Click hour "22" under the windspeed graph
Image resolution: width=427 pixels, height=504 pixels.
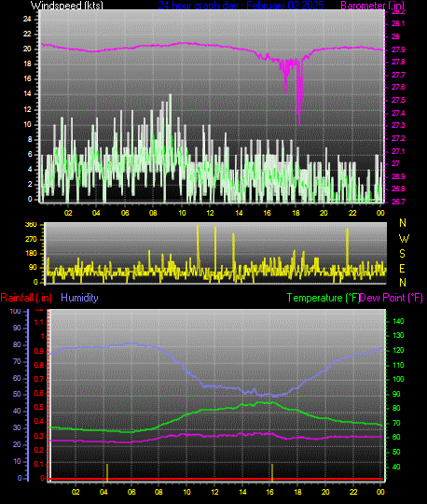[352, 213]
